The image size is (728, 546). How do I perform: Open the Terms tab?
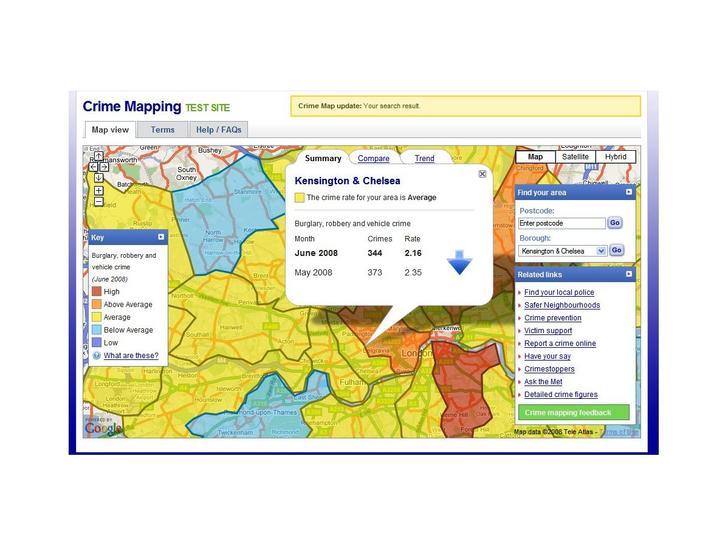[162, 130]
